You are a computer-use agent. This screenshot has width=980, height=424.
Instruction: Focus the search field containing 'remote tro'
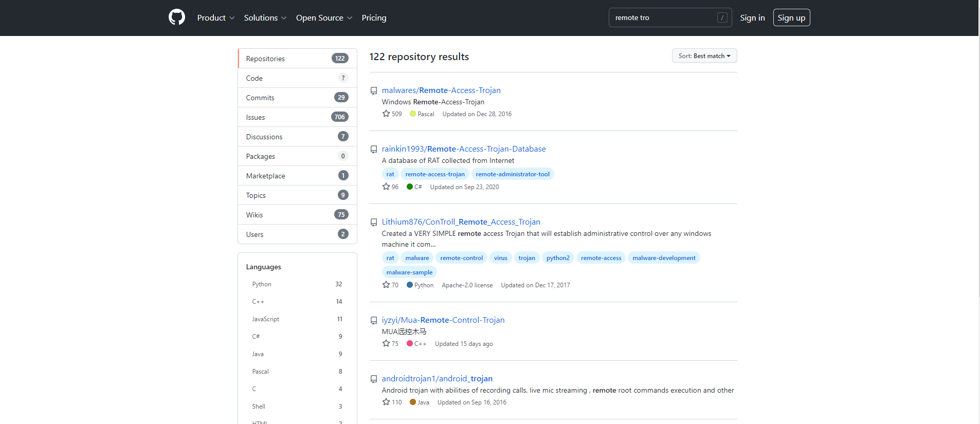(x=670, y=17)
